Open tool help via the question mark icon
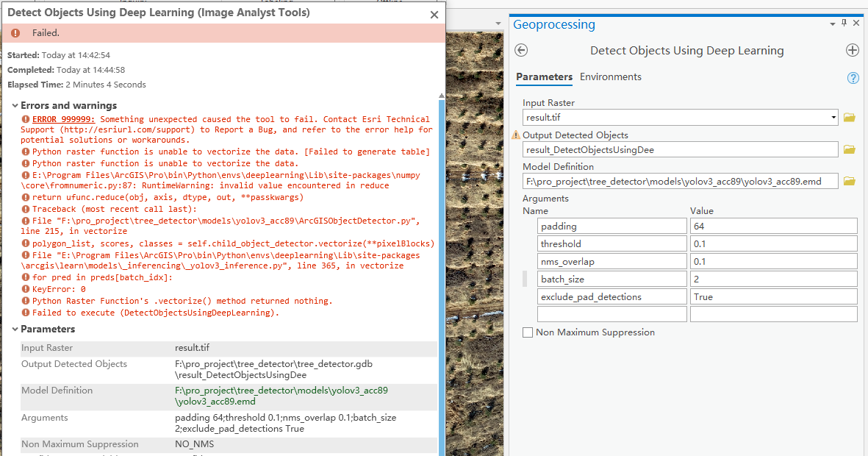868x456 pixels. click(x=853, y=77)
